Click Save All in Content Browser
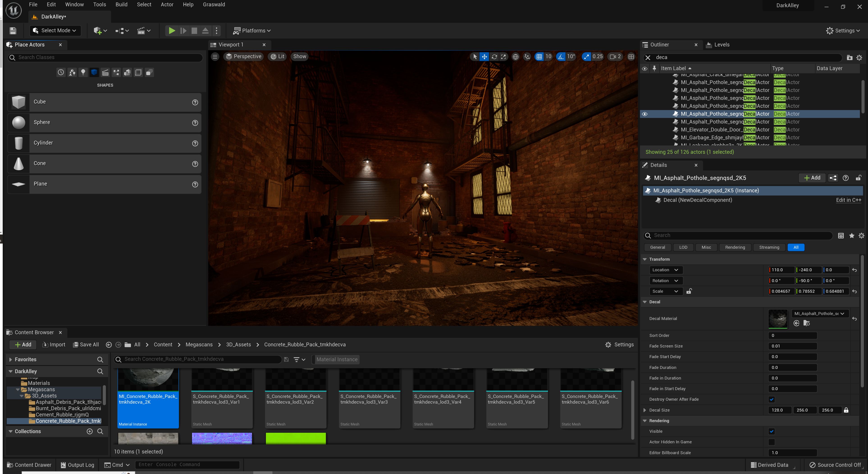Screen dimensions: 868x474 tap(86, 345)
